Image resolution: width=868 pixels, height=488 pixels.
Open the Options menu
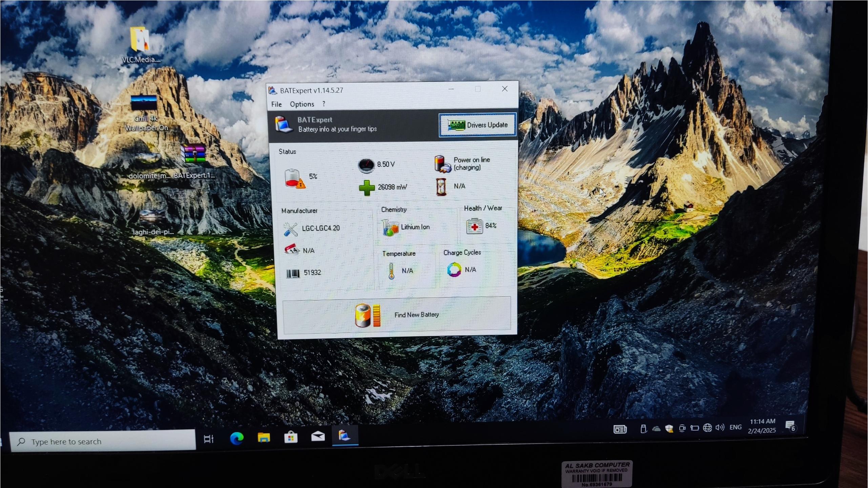(302, 104)
